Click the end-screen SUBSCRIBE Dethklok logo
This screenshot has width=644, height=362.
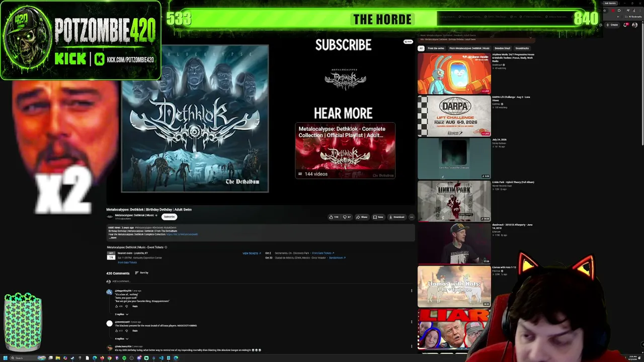click(x=345, y=79)
